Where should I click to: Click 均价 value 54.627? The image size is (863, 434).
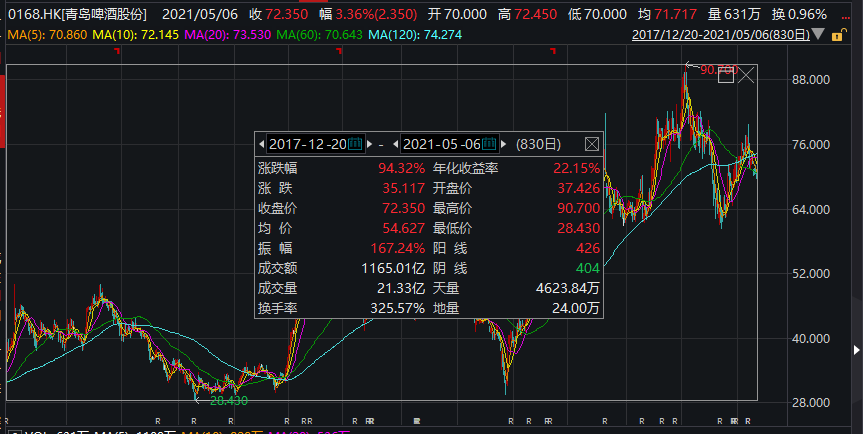tap(403, 228)
